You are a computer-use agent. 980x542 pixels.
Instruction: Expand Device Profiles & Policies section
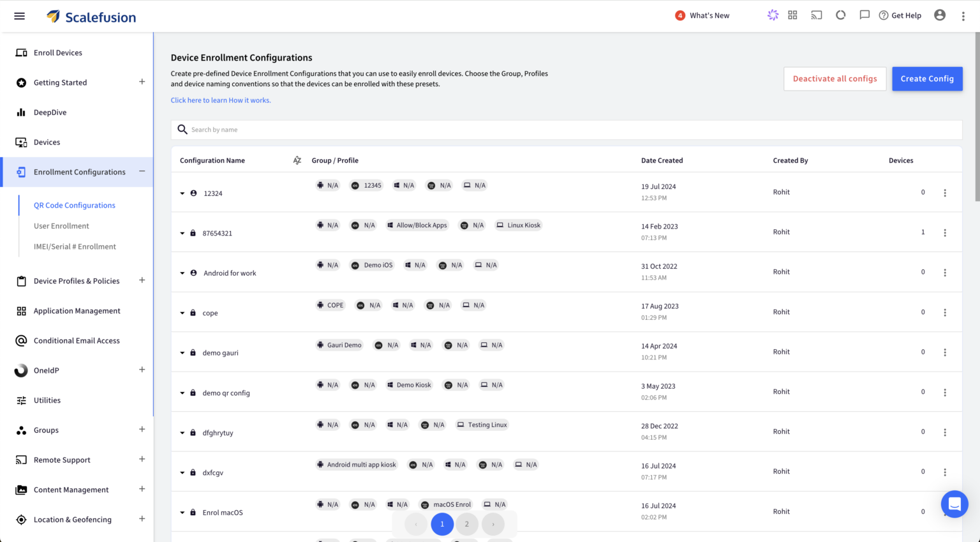click(x=142, y=280)
